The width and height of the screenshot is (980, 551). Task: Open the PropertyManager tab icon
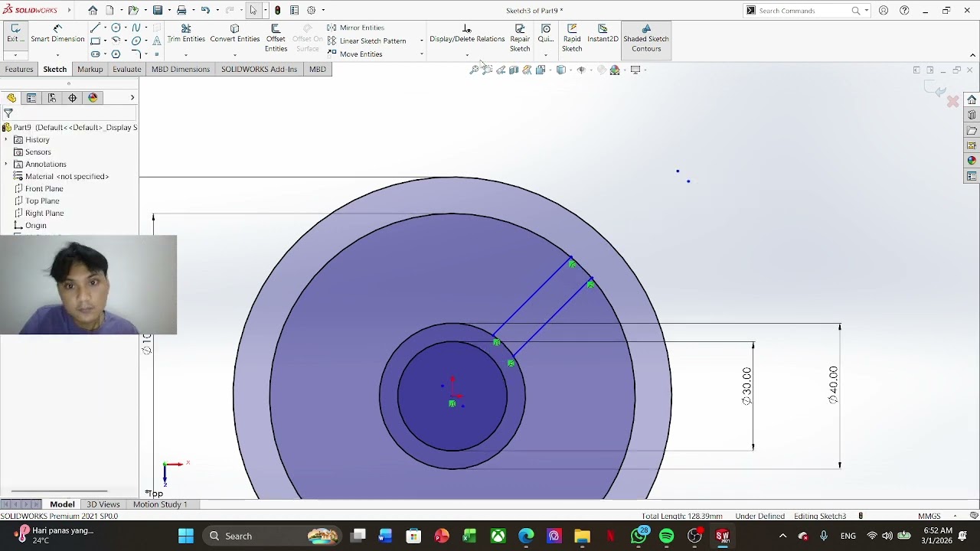click(x=31, y=98)
